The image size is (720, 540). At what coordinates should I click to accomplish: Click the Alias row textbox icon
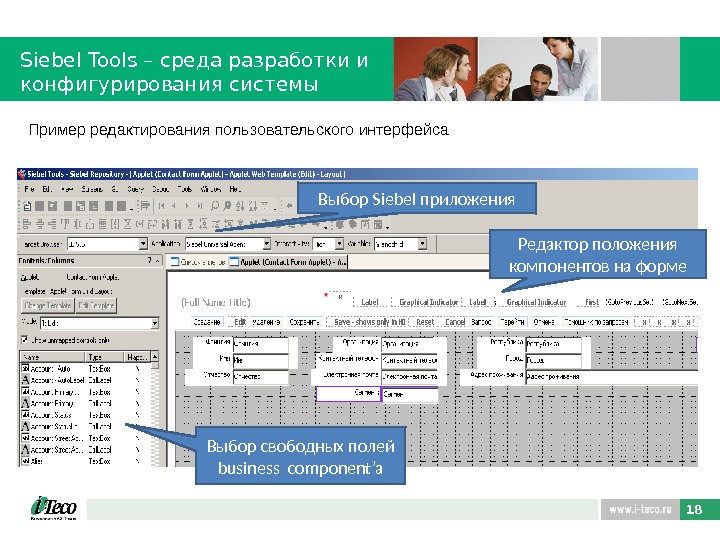point(26,461)
